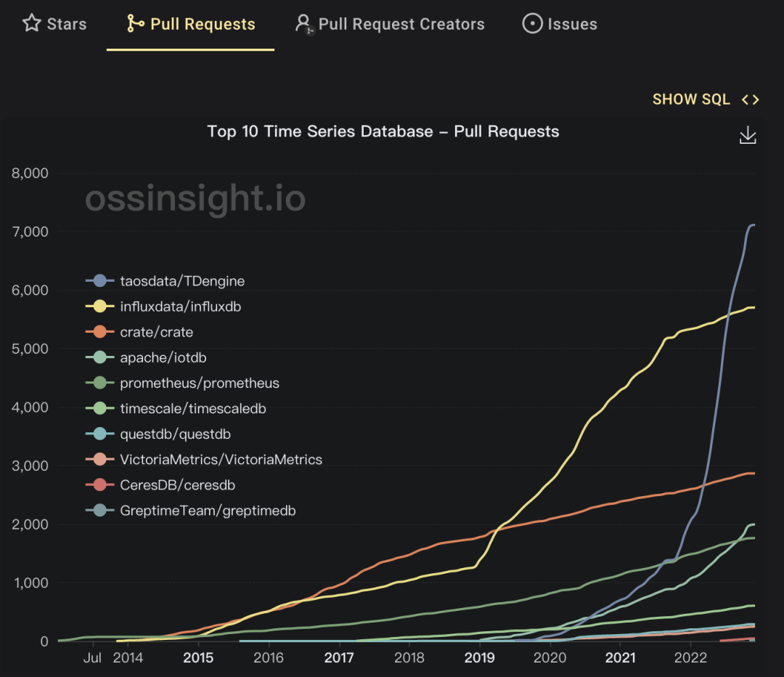Click the 1,000 y-axis label
This screenshot has width=784, height=677.
(x=31, y=583)
